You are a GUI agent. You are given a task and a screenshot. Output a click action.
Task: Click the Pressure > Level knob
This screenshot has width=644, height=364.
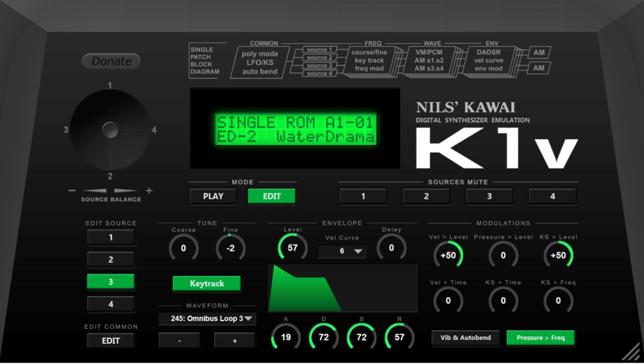pyautogui.click(x=503, y=255)
